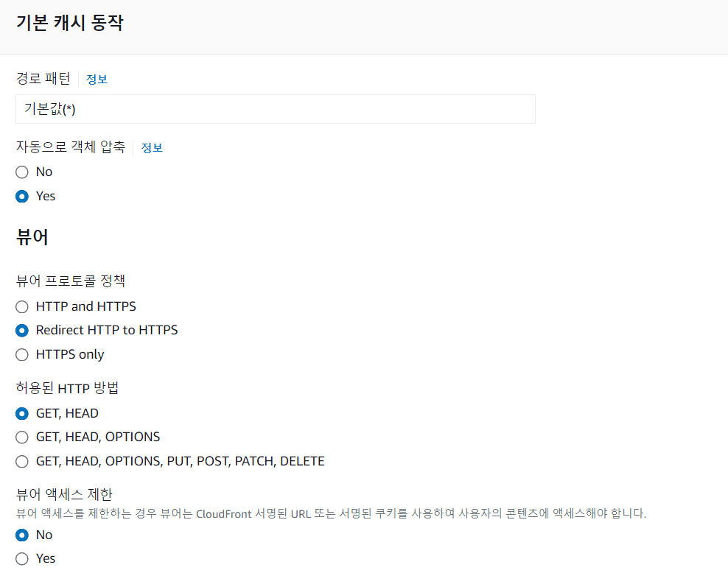Viewport: 728px width, 573px height.
Task: Click the 기본 캐시 동작 section header
Action: tap(70, 23)
